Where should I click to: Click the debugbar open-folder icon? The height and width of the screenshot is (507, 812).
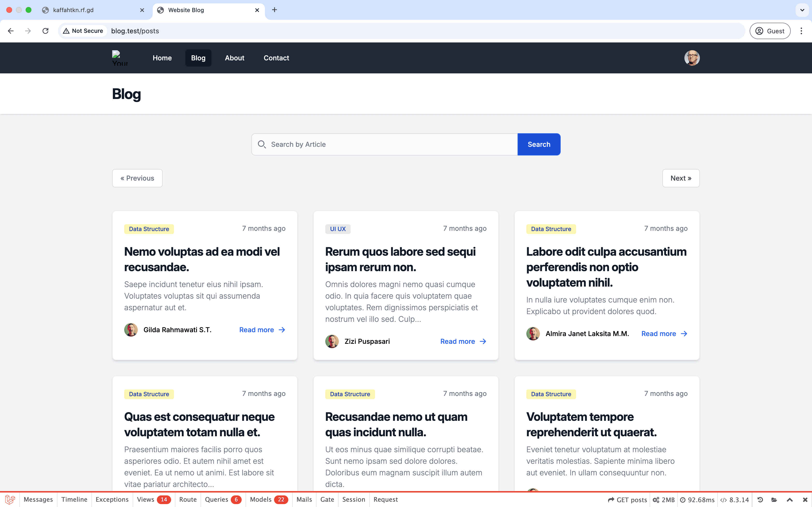click(774, 500)
